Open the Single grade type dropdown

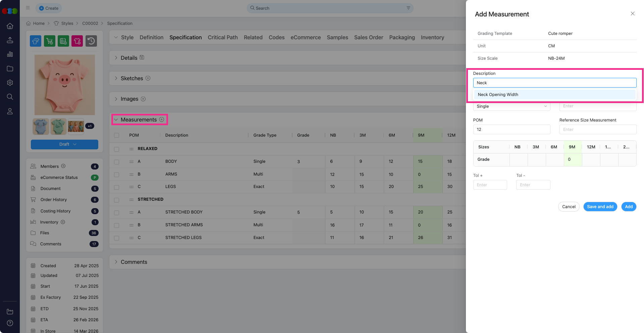511,106
